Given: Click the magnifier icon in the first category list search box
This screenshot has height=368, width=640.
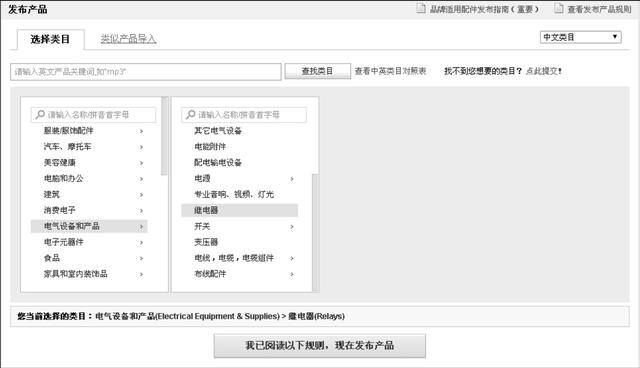Looking at the screenshot, I should (40, 115).
